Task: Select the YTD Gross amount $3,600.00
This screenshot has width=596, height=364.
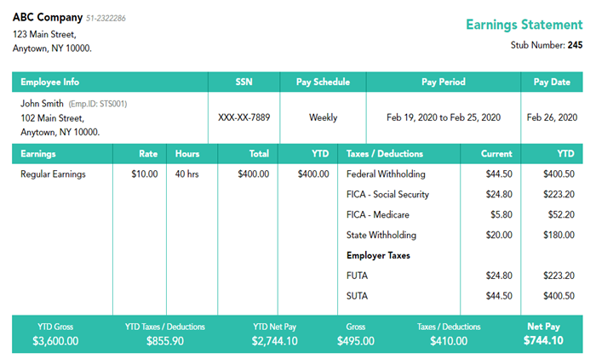Action: (55, 341)
